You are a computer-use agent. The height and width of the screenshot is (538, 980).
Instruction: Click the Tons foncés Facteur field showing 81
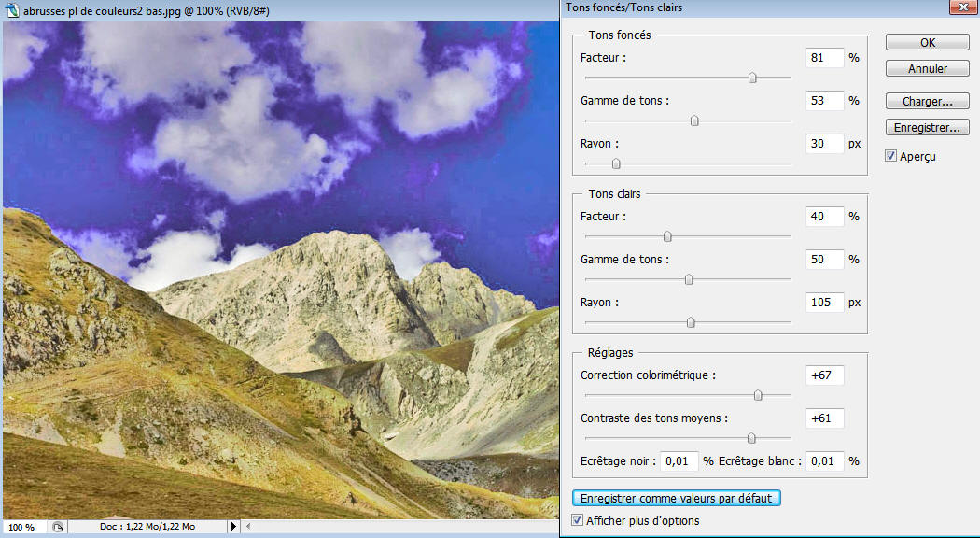pos(825,58)
